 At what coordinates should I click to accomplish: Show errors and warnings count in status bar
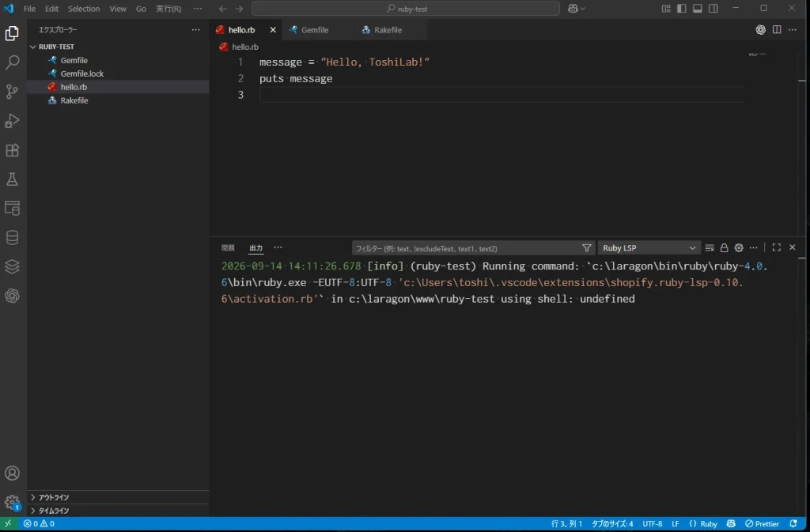point(39,523)
